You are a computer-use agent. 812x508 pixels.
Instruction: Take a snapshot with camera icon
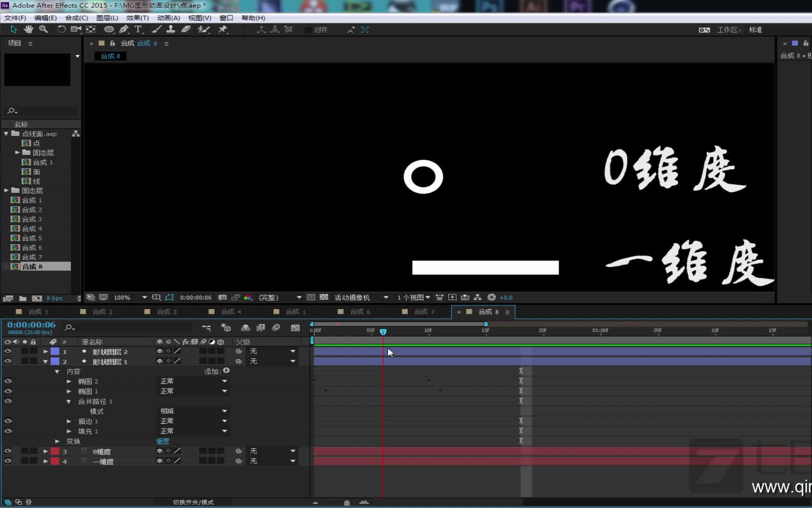(x=223, y=297)
